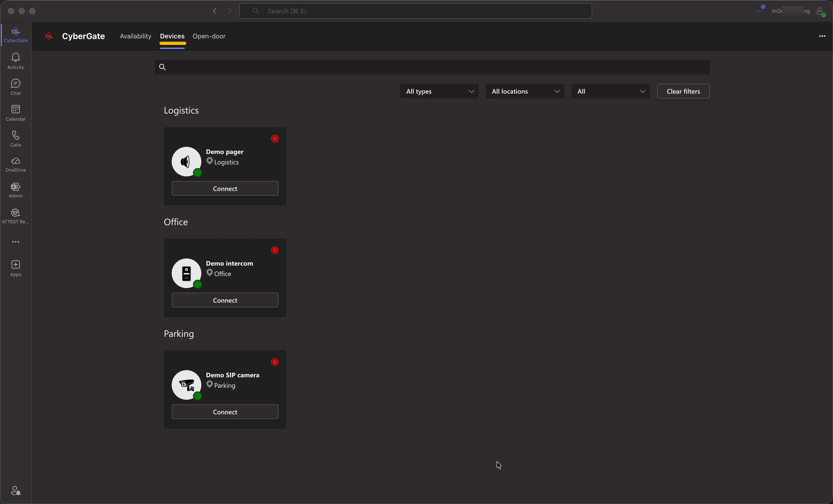Open ATTEST Re... app in sidebar
833x504 pixels.
click(16, 216)
